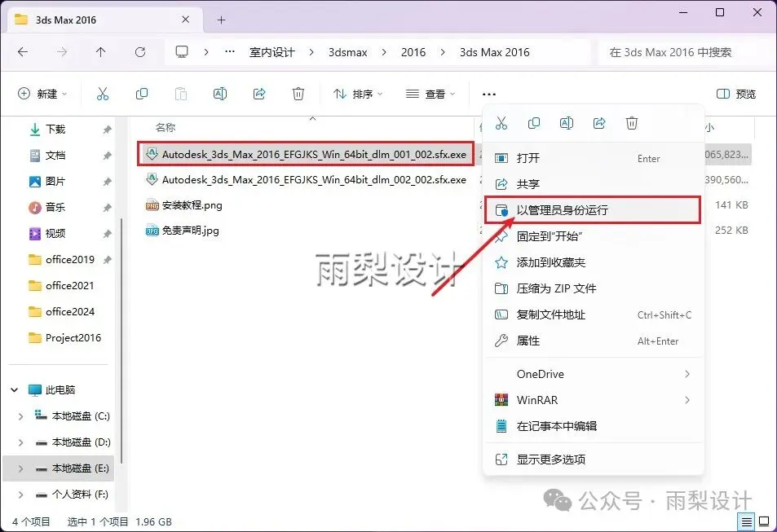Click the Share icon in the main toolbar
Image resolution: width=777 pixels, height=532 pixels.
pos(259,94)
